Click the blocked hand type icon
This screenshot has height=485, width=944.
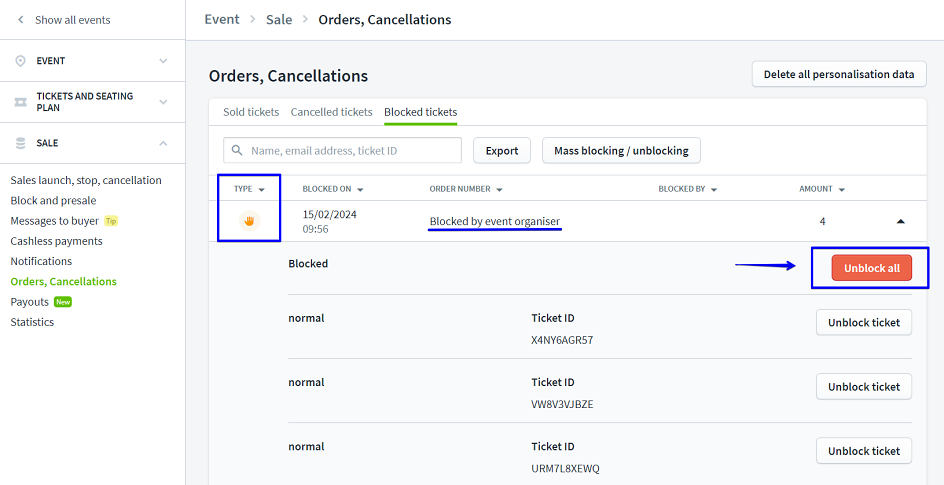click(x=249, y=221)
